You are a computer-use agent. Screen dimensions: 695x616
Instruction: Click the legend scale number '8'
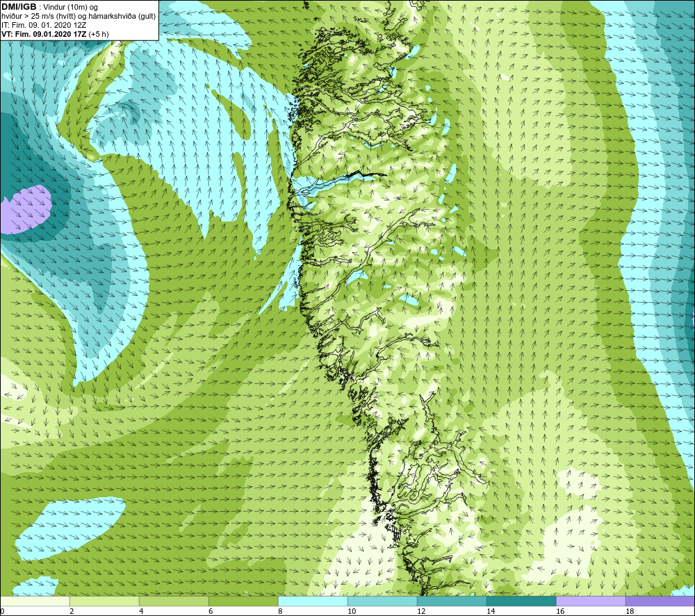280,612
